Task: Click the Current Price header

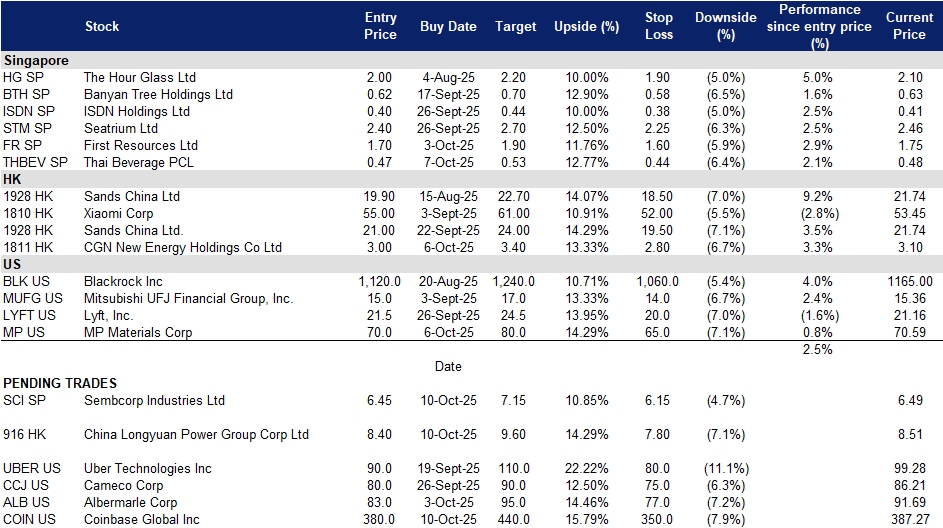Action: 909,26
